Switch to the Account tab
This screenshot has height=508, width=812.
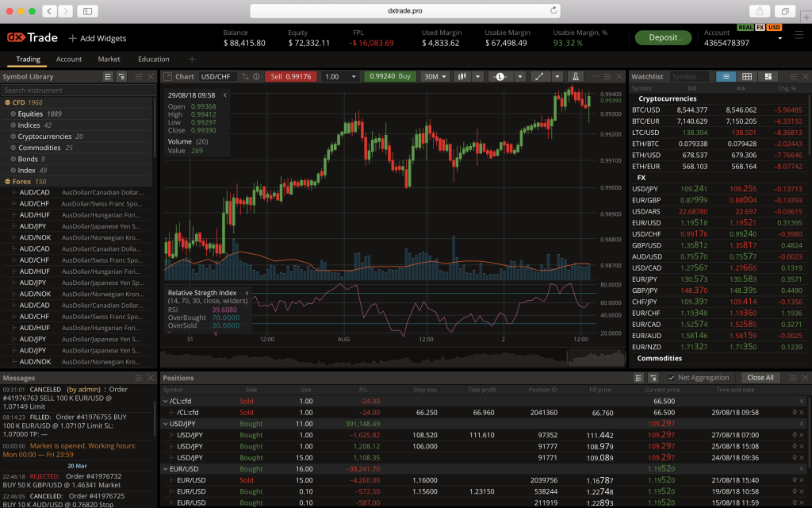(69, 59)
